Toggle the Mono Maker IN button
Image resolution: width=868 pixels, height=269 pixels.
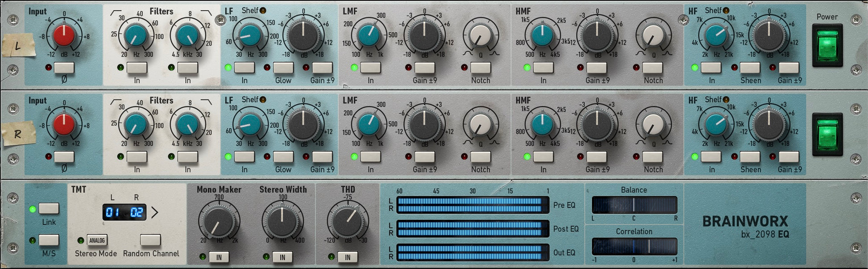point(219,257)
